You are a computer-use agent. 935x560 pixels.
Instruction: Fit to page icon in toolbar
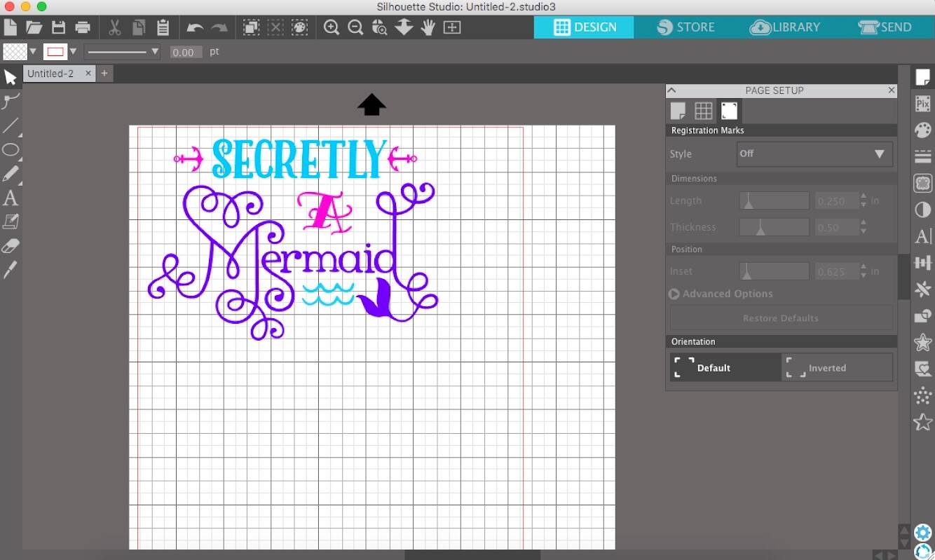(x=452, y=28)
